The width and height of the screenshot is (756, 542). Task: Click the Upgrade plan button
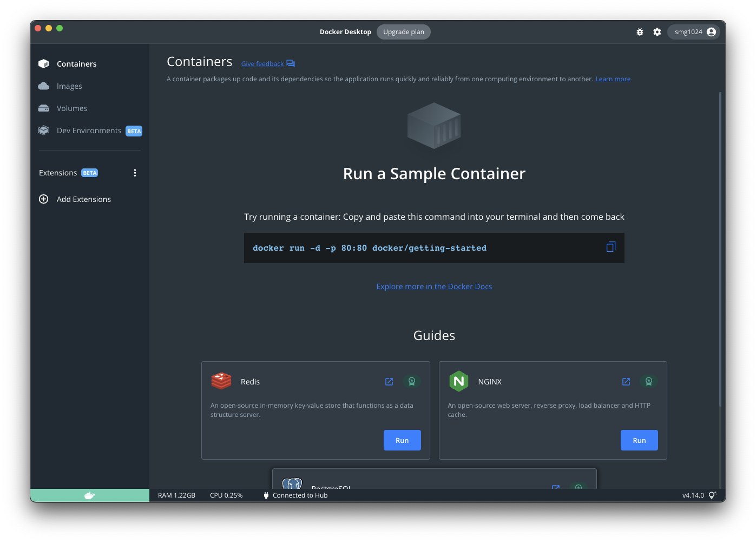coord(404,32)
